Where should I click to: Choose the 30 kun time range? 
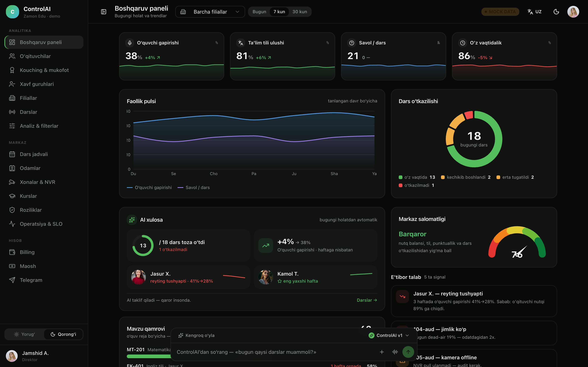(300, 12)
